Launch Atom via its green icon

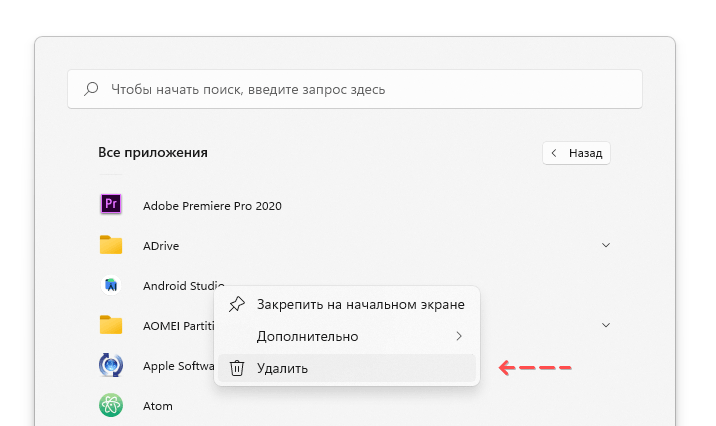111,405
